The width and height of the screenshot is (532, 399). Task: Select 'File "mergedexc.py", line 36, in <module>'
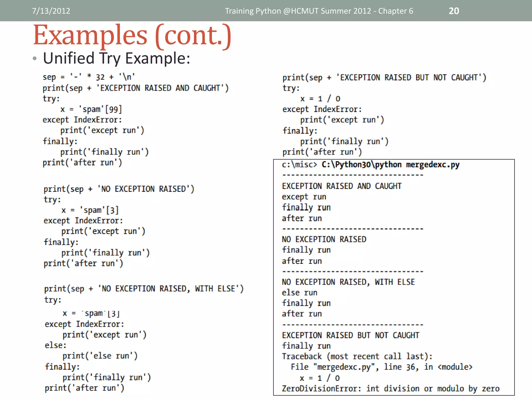[x=381, y=367]
